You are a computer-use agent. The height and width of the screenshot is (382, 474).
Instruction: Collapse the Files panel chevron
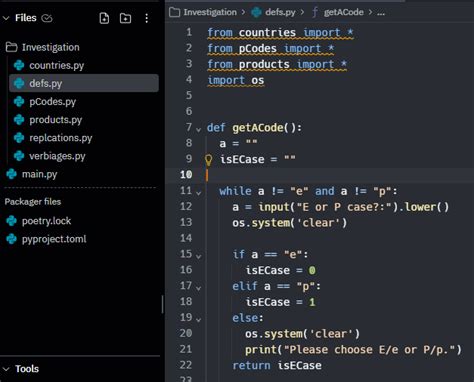coord(6,18)
